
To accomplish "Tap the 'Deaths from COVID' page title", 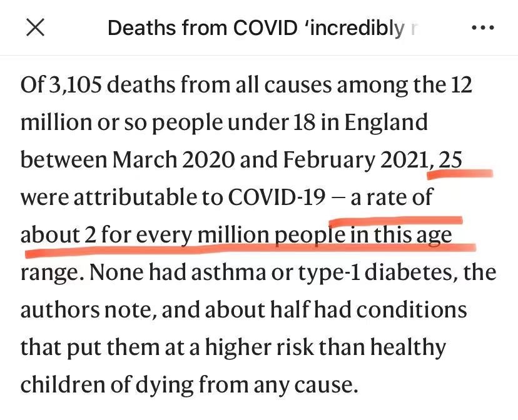I will [x=263, y=27].
